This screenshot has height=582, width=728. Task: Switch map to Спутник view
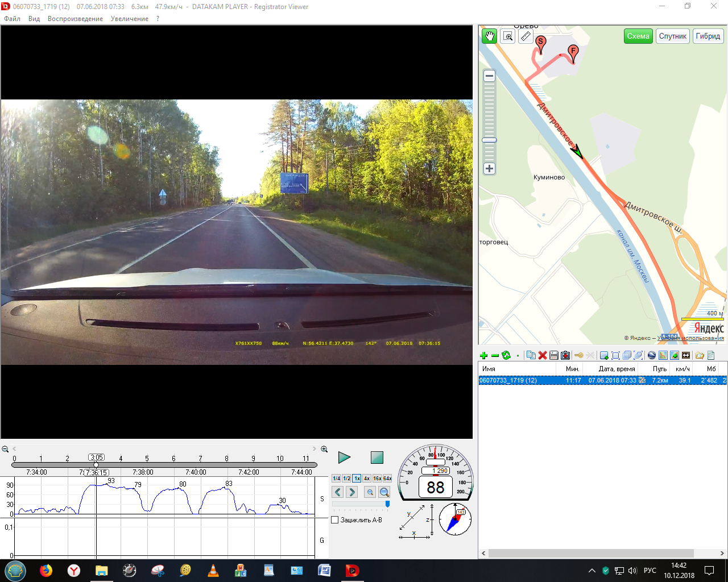[x=672, y=36]
